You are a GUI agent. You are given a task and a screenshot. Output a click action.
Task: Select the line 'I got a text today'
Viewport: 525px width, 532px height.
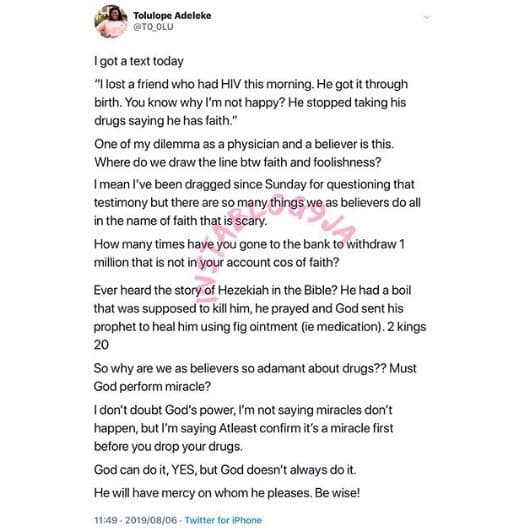pyautogui.click(x=139, y=61)
